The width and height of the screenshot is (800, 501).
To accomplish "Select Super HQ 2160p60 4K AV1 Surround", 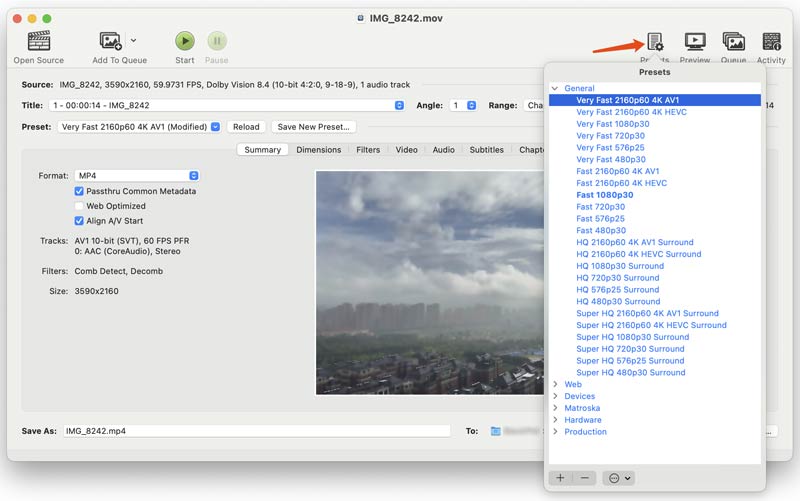I will coord(647,313).
